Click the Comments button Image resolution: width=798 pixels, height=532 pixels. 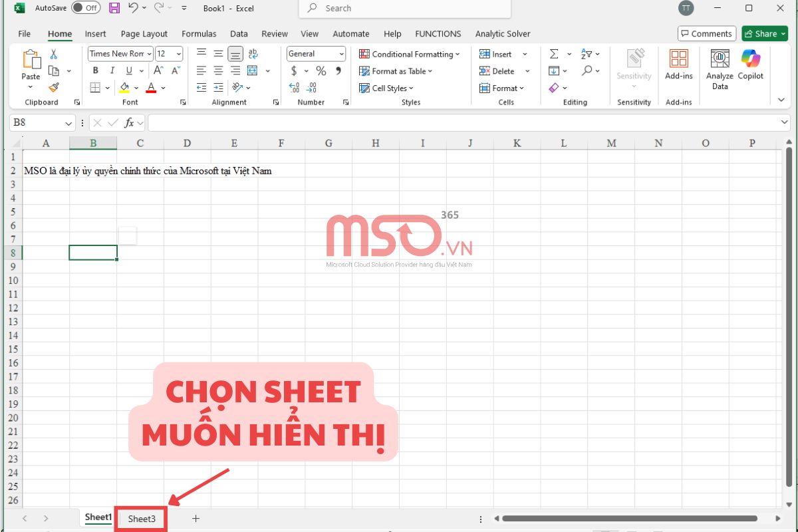706,34
